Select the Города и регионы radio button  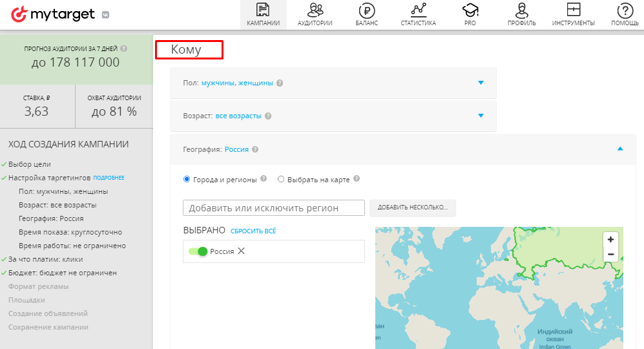click(187, 180)
